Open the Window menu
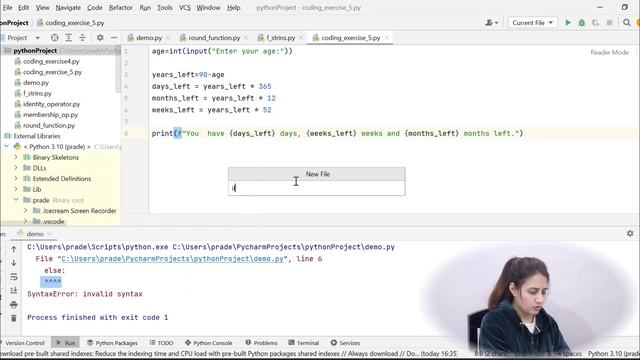 (208, 7)
